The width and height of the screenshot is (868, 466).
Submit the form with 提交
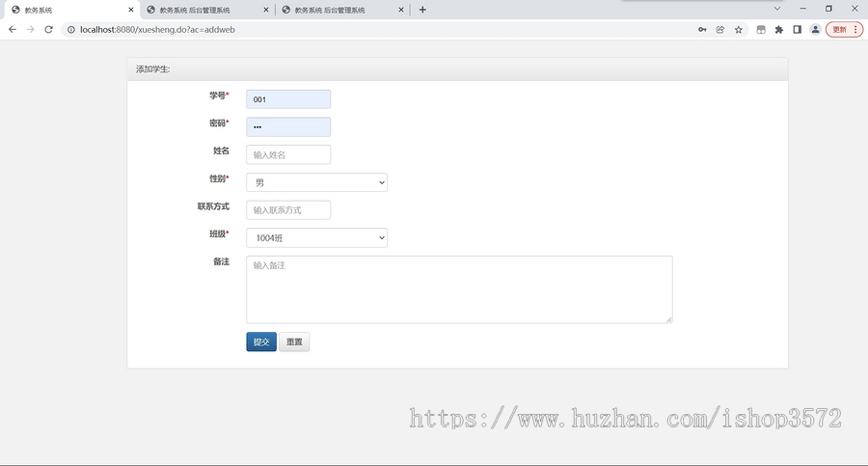coord(261,342)
